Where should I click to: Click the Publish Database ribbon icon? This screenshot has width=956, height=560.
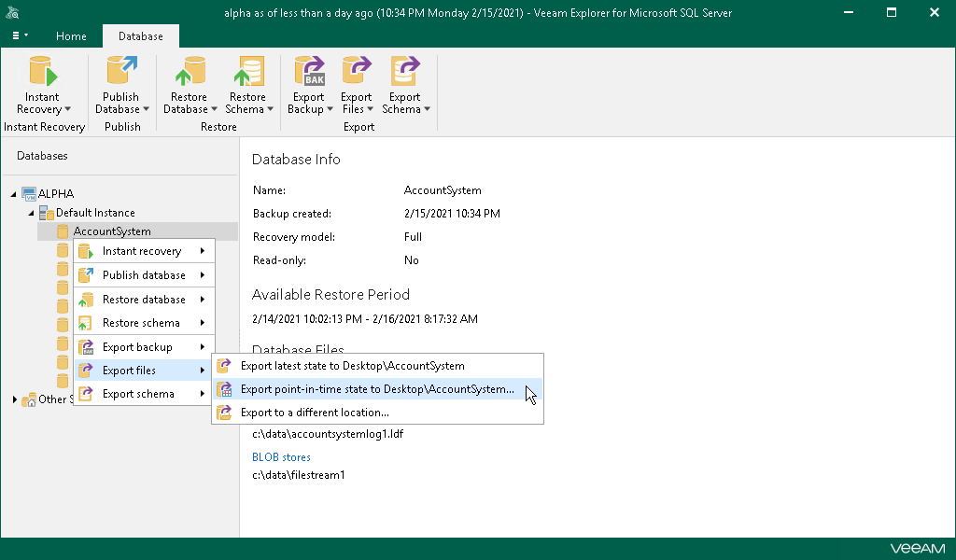pos(122,71)
